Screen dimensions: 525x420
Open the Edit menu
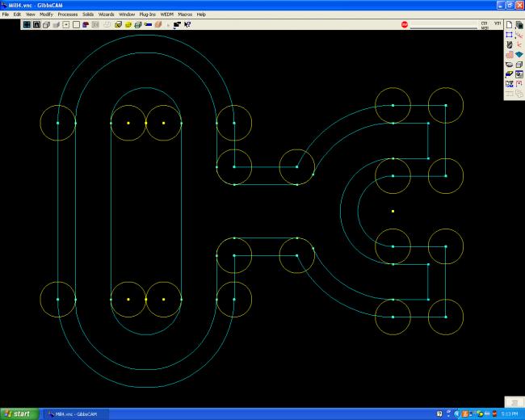17,15
